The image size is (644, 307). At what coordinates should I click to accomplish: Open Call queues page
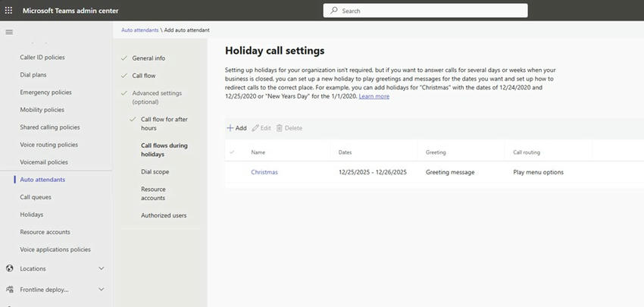pyautogui.click(x=36, y=197)
